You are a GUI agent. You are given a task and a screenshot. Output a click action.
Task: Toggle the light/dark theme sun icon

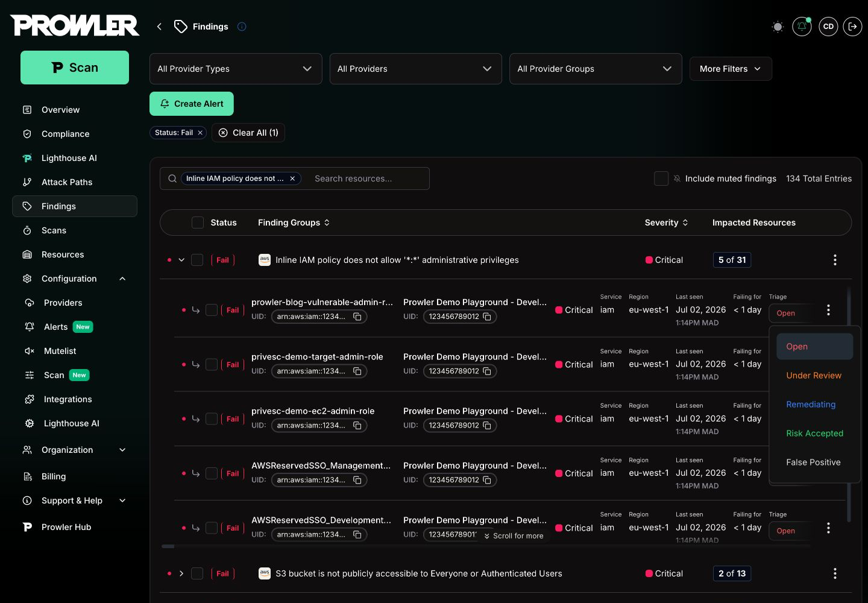(x=778, y=27)
